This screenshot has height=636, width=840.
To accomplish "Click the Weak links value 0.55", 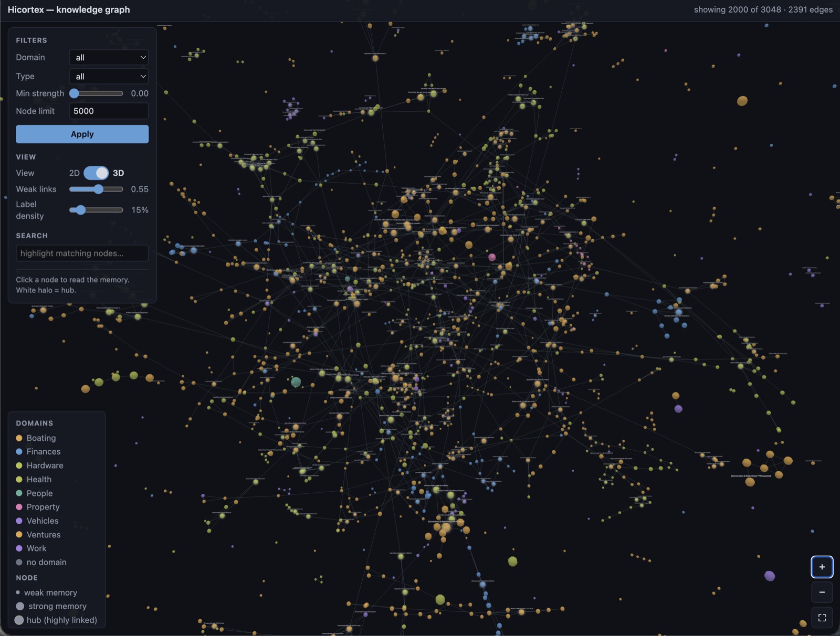I will click(140, 189).
